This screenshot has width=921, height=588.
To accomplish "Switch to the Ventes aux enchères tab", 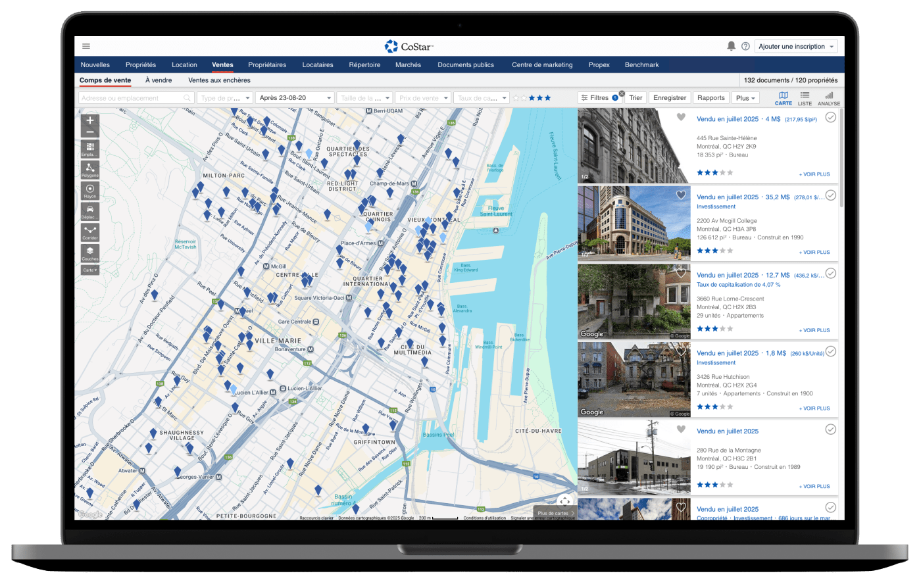I will 219,80.
